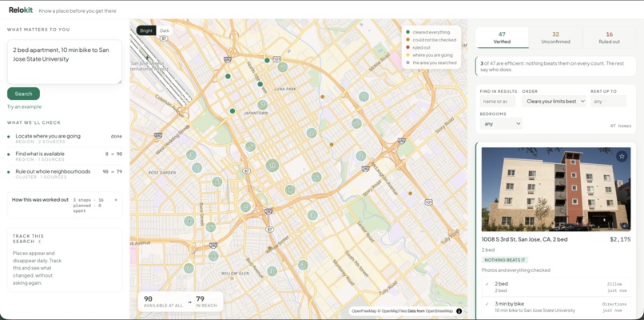Open the cluster of 3 above Rose Garden label
This screenshot has width=644, height=320.
tap(191, 155)
